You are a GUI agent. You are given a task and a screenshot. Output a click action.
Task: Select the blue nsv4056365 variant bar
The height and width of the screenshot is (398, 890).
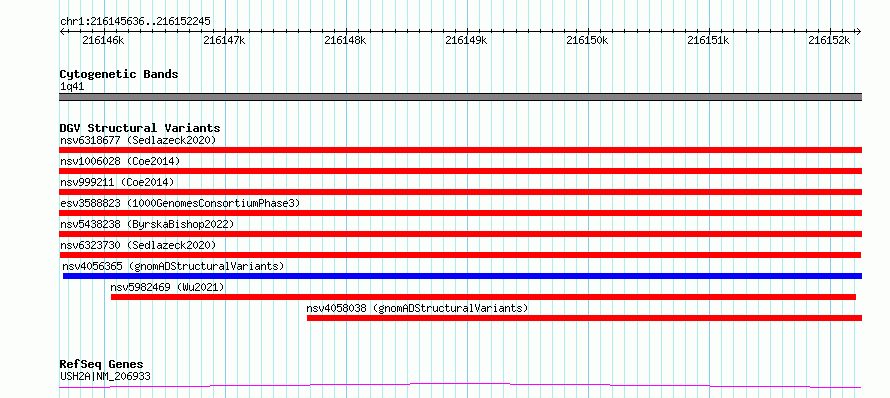coord(463,276)
